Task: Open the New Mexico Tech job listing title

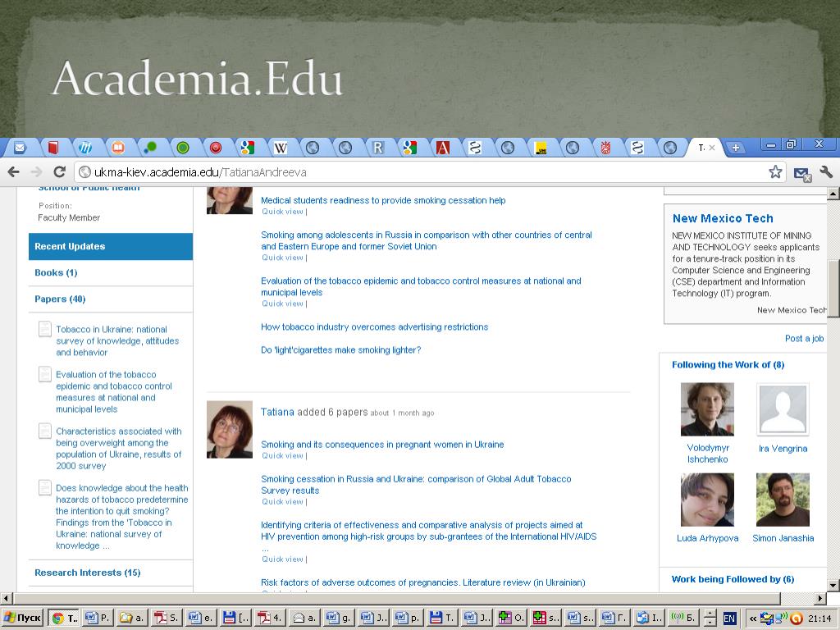Action: pos(723,218)
